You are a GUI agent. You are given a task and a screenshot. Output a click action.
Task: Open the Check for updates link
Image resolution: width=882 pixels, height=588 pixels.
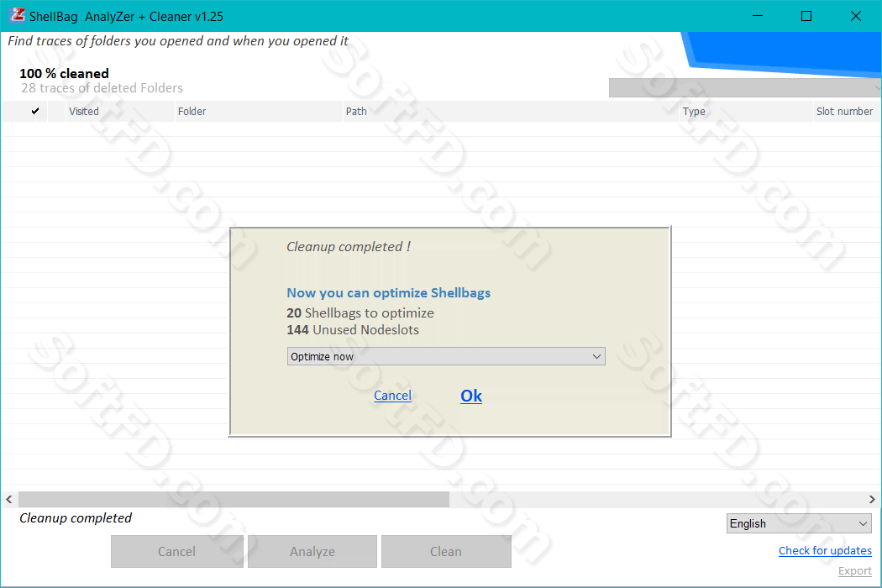click(825, 550)
